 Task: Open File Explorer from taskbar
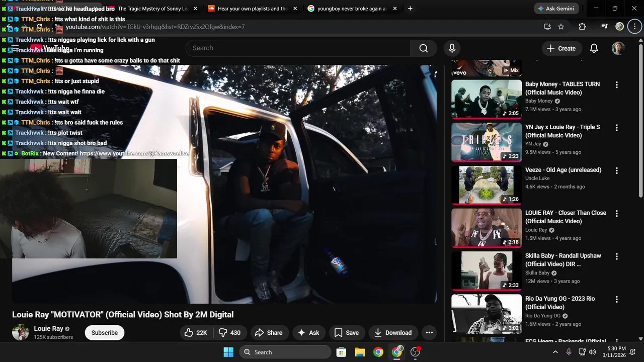360,352
